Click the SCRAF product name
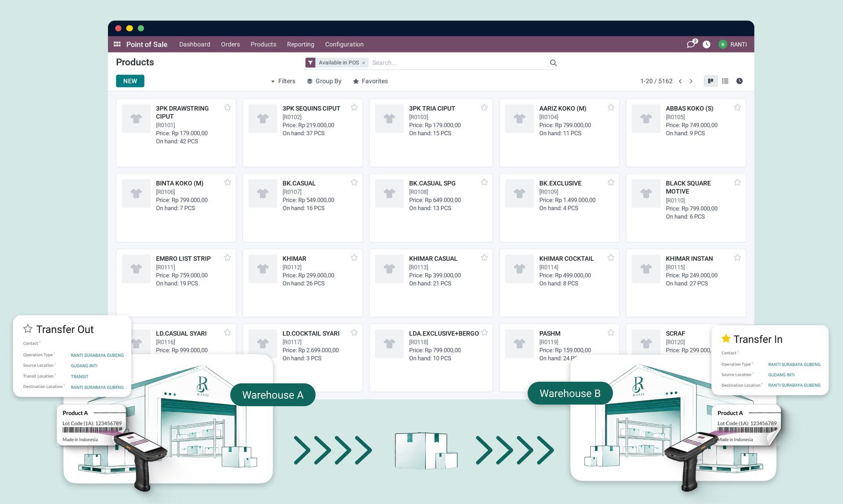 coord(675,333)
